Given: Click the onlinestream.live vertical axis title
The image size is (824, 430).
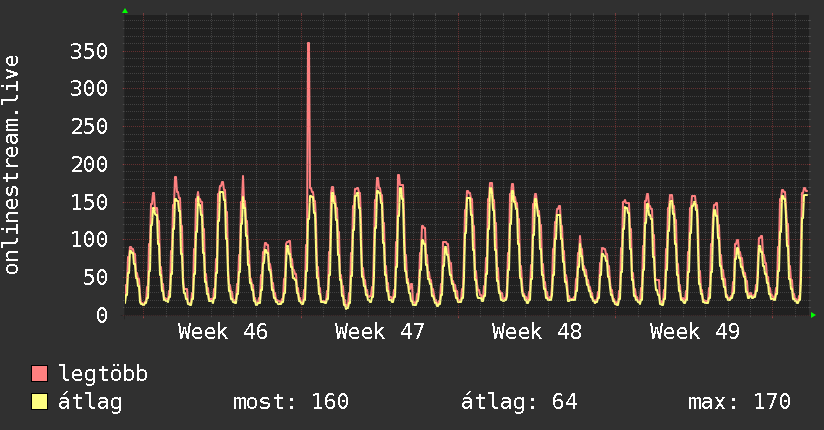Looking at the screenshot, I should [11, 165].
